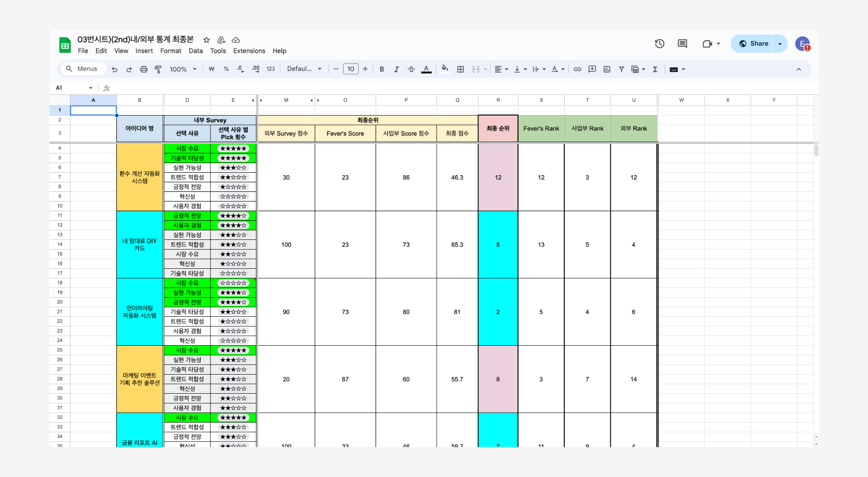This screenshot has width=868, height=477.
Task: Select the paint format tool
Action: click(x=158, y=69)
